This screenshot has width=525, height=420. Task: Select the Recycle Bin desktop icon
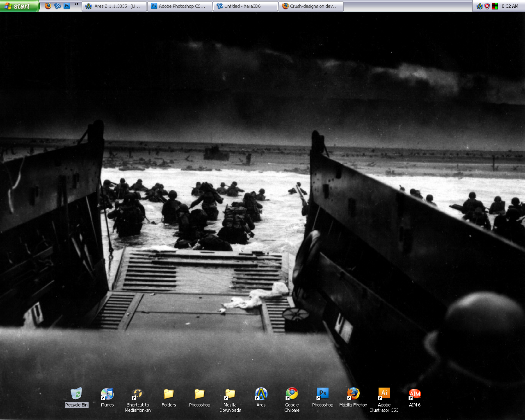(76, 397)
